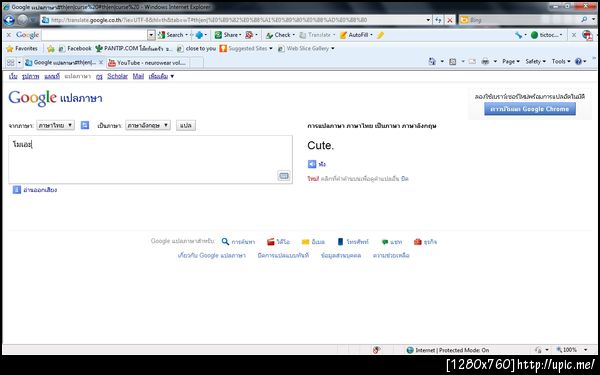Click the Facebook favorites link
The width and height of the screenshot is (600, 375).
click(x=75, y=49)
